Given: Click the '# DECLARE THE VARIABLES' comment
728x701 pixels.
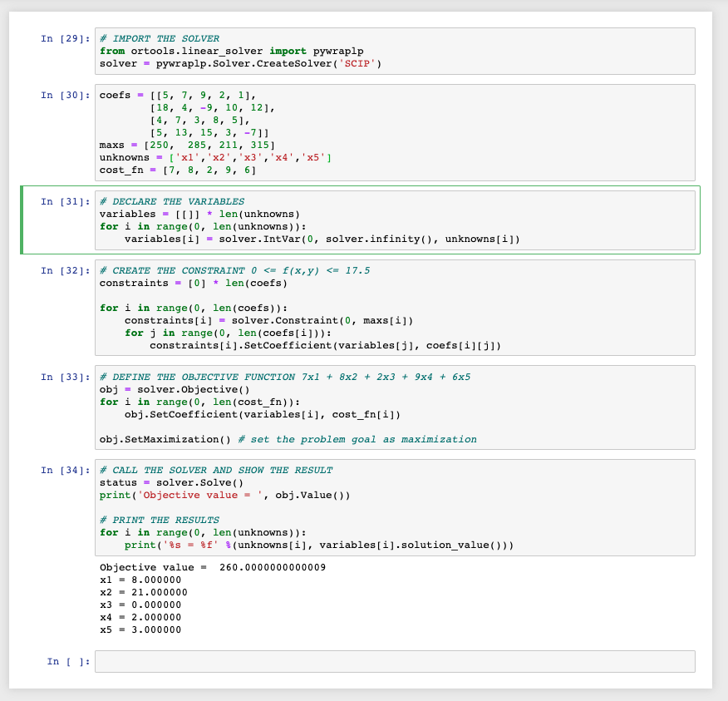Looking at the screenshot, I should point(172,201).
